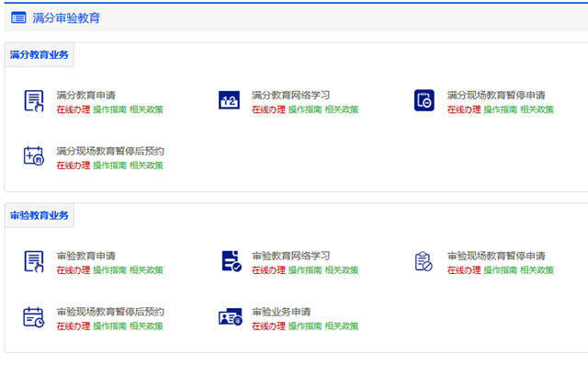Image resolution: width=588 pixels, height=366 pixels.
Task: Open the 满分现场教育暂停后预约 title
Action: point(110,151)
